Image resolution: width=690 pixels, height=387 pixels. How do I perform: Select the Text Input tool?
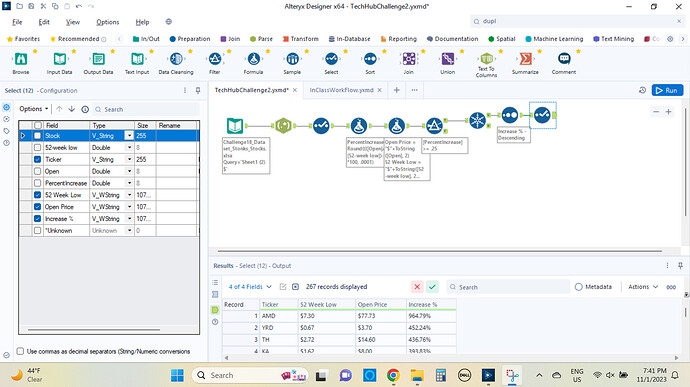(137, 59)
